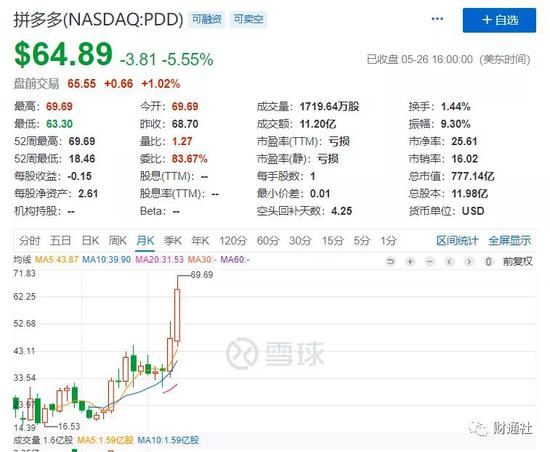
Task: Open the 区间统计 link
Action: (457, 241)
